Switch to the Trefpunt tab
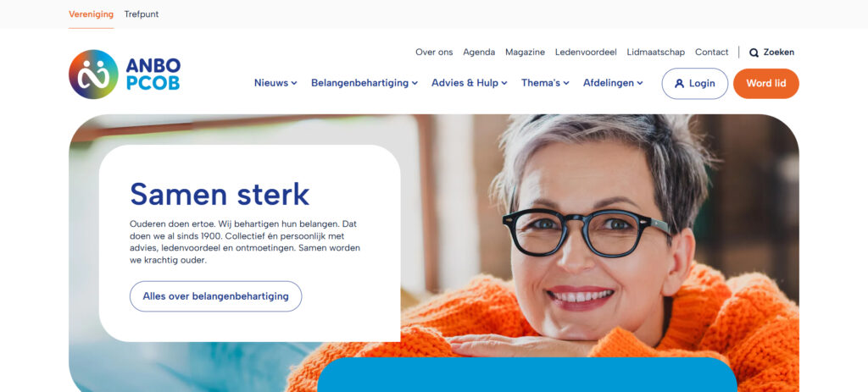868x392 pixels. click(142, 14)
